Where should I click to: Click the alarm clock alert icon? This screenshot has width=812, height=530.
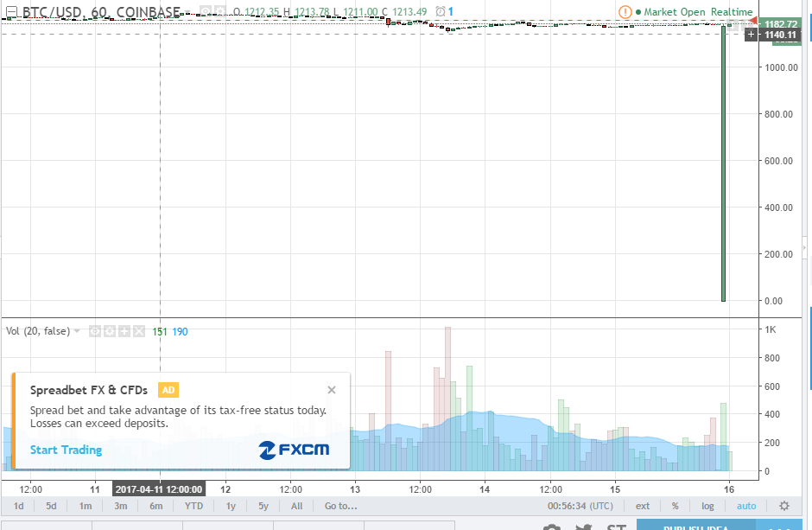tap(441, 11)
